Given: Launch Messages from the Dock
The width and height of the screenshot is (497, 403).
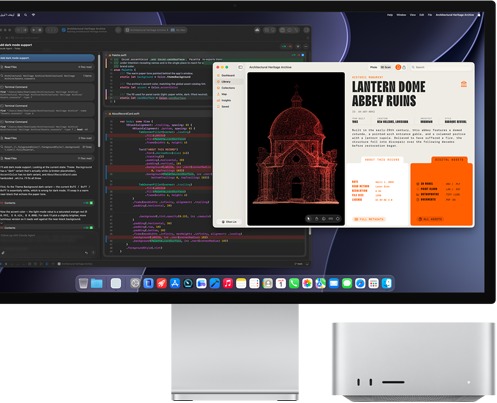Looking at the screenshot, I should [347, 284].
